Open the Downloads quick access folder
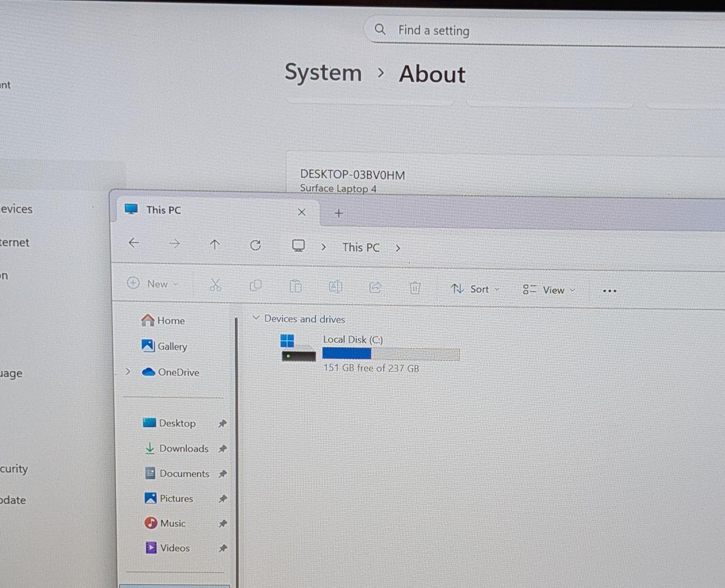 [176, 448]
